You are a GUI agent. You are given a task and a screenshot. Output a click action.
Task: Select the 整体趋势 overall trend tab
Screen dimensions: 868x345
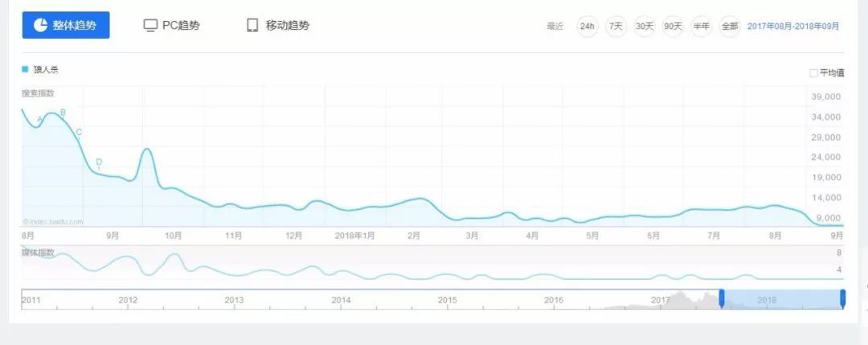click(x=66, y=25)
